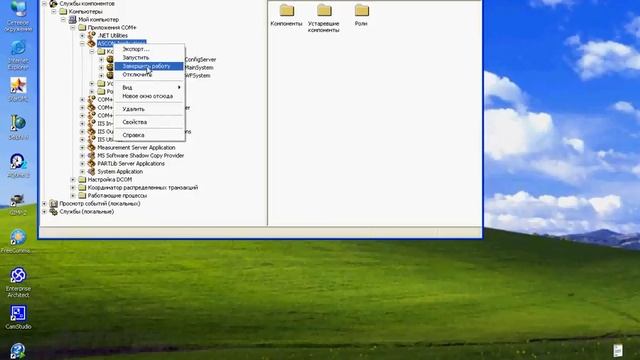
Task: Collapse the Компьютеры tree node
Action: pyautogui.click(x=54, y=12)
